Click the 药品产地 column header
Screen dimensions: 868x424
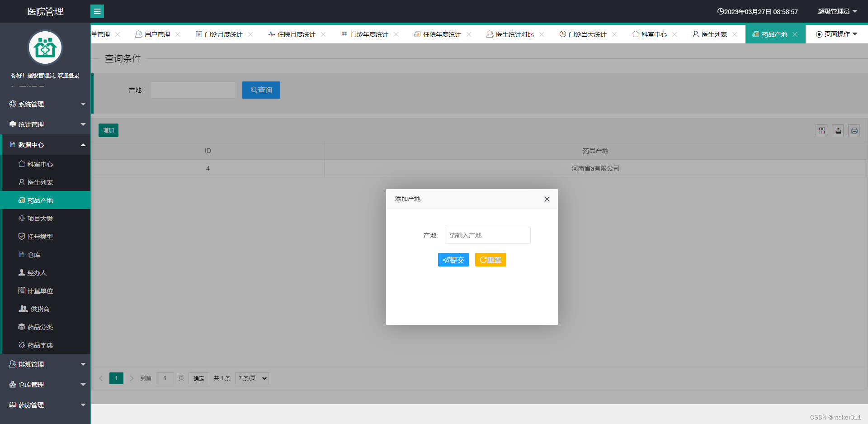(595, 151)
